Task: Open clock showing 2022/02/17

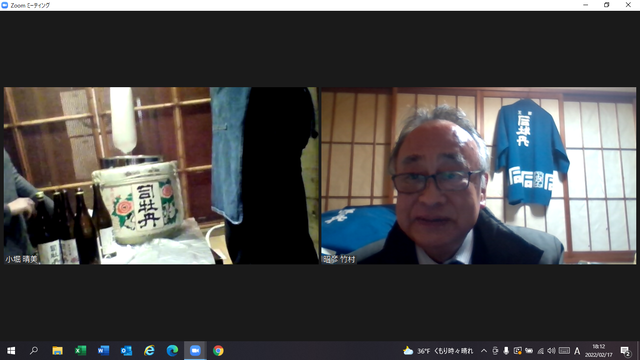Action: click(x=599, y=351)
